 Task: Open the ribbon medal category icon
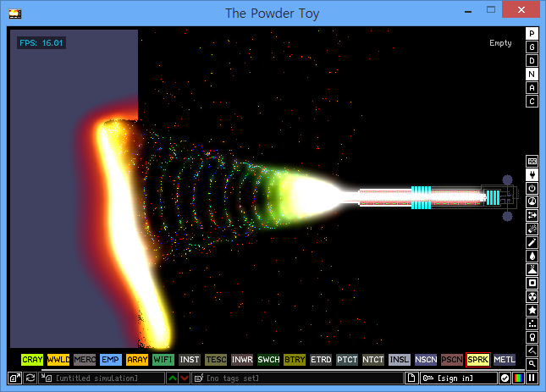coord(532,337)
